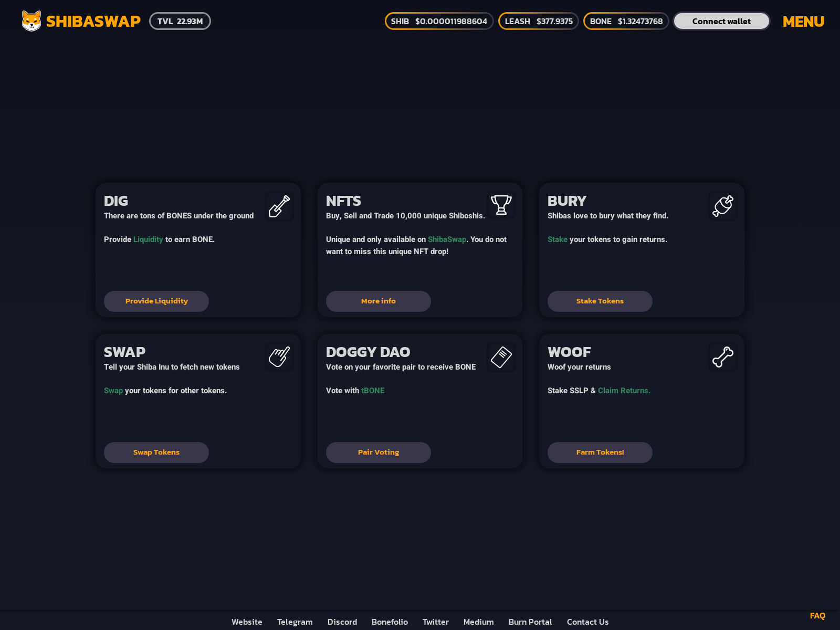Click the DOGGY DAO card heading
This screenshot has width=840, height=630.
(x=368, y=352)
